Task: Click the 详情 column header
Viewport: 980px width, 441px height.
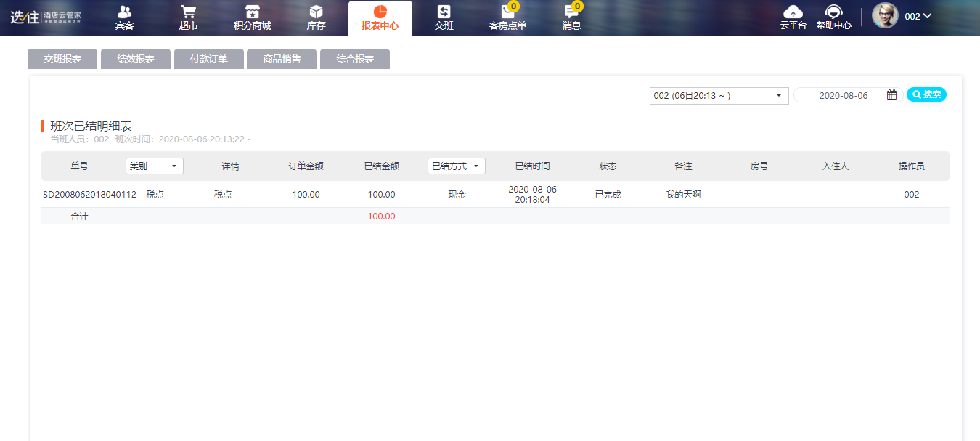Action: click(x=230, y=166)
